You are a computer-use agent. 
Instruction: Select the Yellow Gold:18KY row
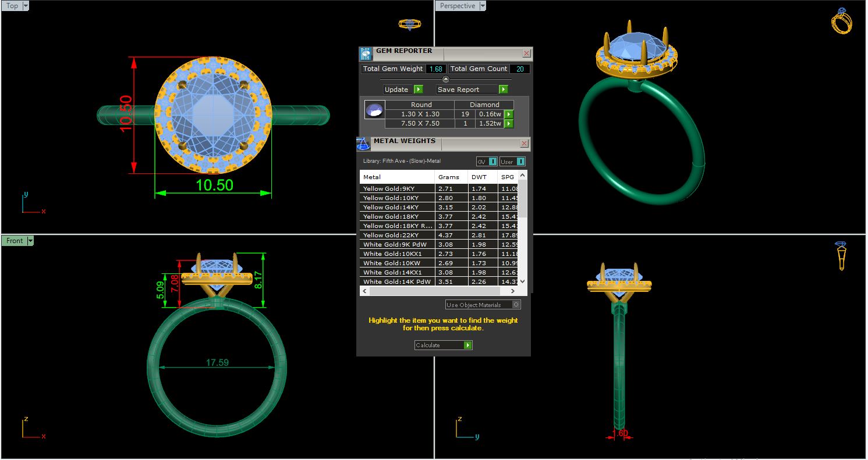(x=439, y=217)
